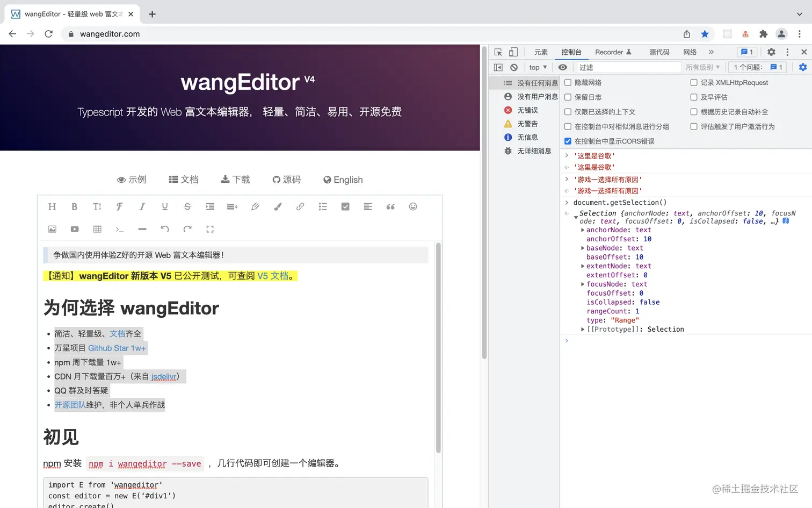Switch to the 源代码 tab
Screen dimensions: 812x508
(x=659, y=52)
